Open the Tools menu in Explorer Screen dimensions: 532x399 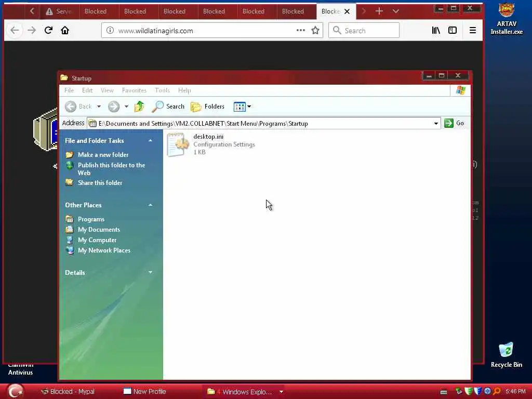click(162, 90)
